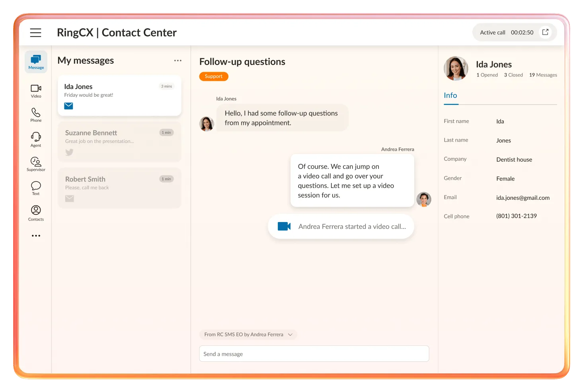
Task: Open the Ida Jones conversation card
Action: [119, 96]
